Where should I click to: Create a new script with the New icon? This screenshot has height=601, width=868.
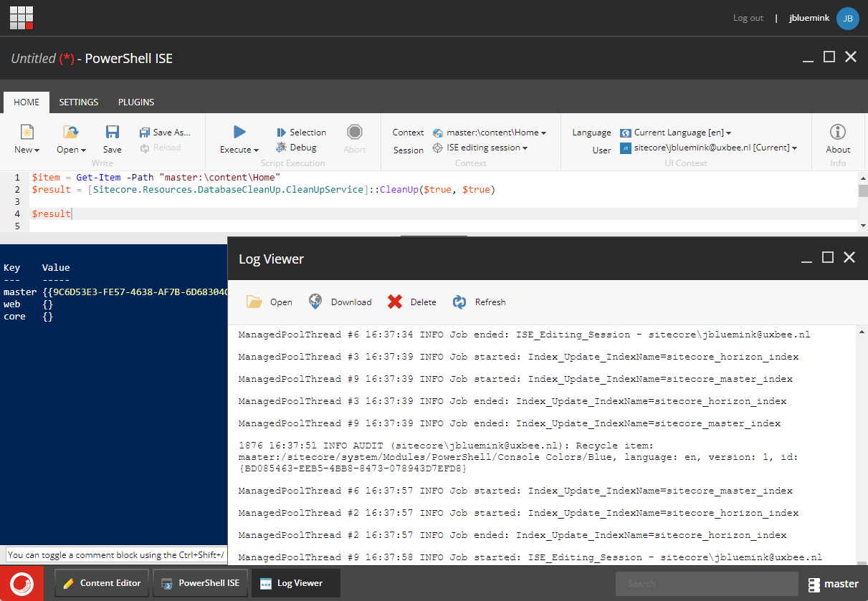pos(24,138)
